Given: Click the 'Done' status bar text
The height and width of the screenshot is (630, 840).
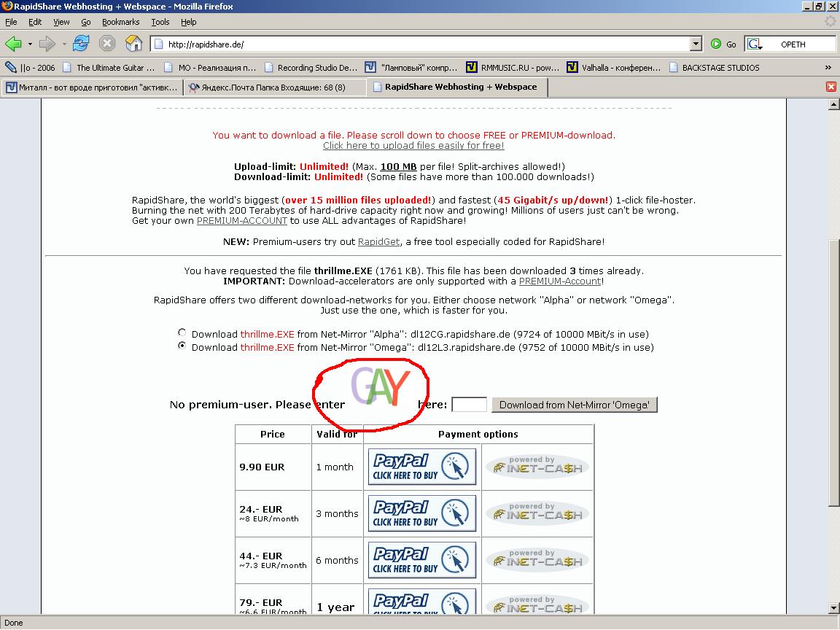Looking at the screenshot, I should pos(14,623).
